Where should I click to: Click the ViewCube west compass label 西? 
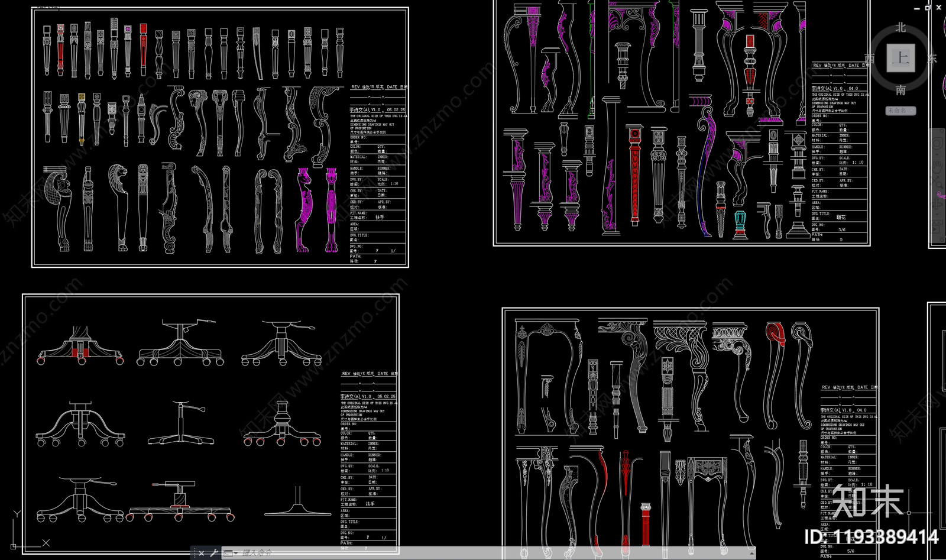pos(869,58)
